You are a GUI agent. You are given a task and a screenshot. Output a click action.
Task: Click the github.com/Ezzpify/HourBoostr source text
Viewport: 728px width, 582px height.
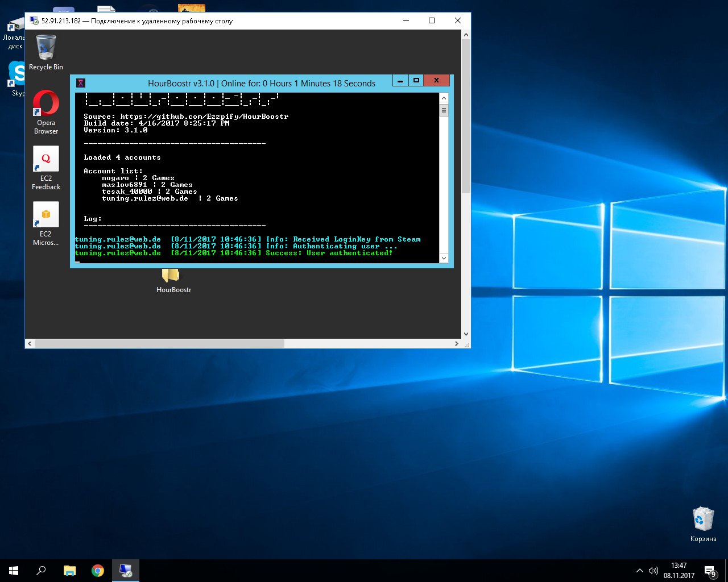[x=204, y=117]
